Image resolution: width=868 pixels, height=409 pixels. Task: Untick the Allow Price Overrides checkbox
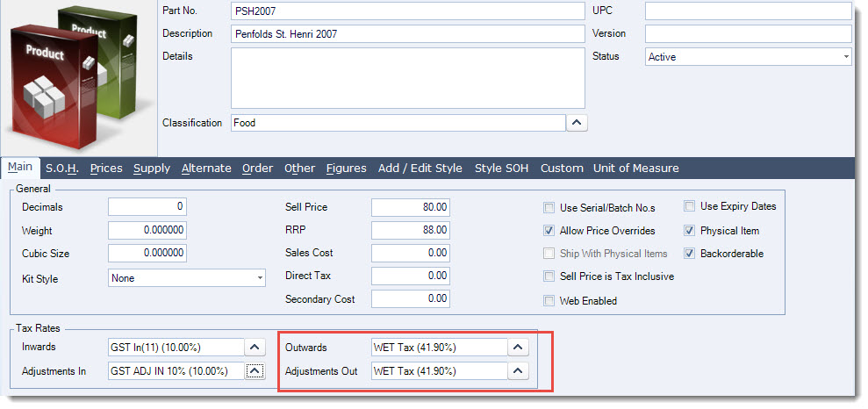(x=549, y=231)
